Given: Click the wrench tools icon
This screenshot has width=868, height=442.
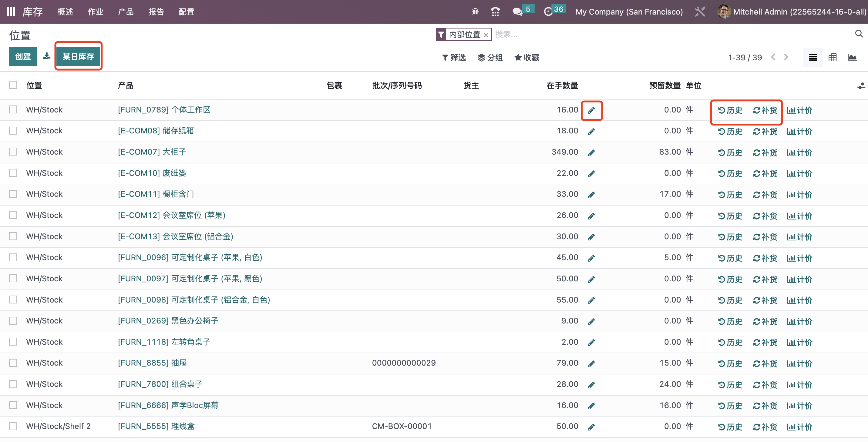Looking at the screenshot, I should 700,12.
